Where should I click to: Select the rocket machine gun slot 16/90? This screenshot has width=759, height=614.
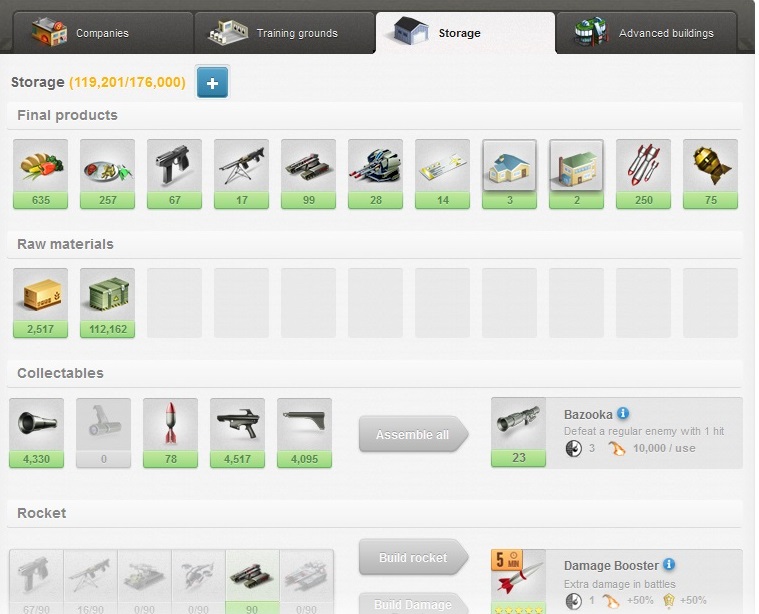91,582
